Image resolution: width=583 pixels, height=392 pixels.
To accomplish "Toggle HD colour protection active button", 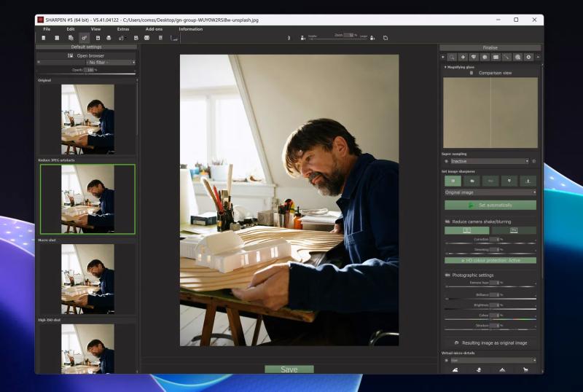I will 490,260.
